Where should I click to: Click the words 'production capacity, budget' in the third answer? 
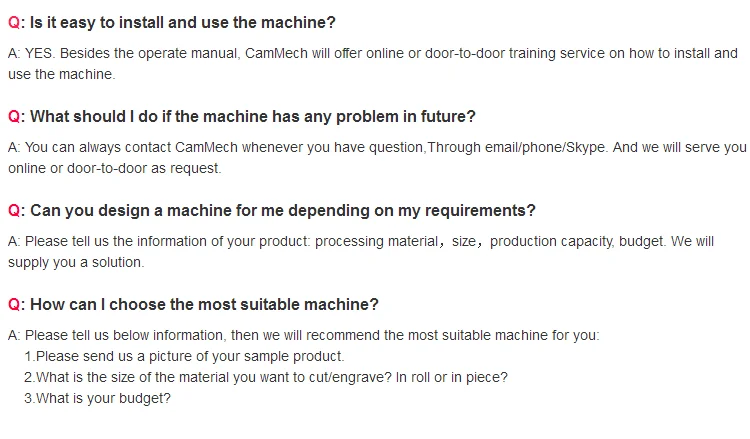coord(575,242)
